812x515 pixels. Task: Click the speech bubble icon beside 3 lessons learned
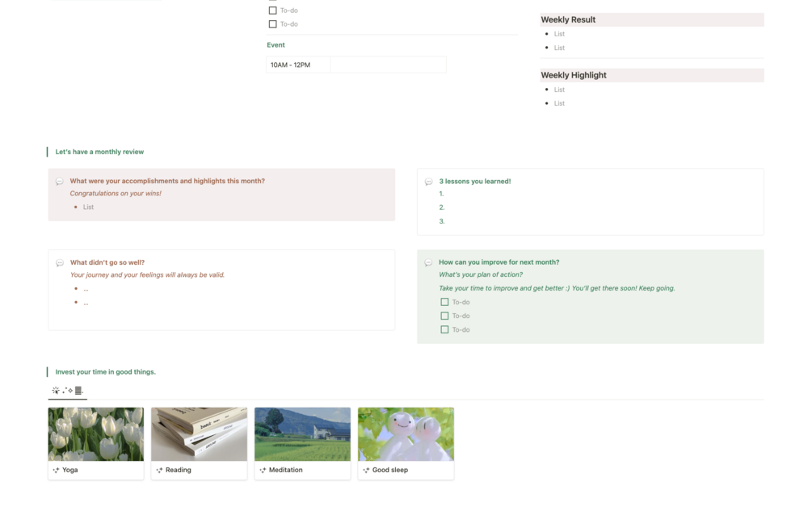tap(429, 182)
